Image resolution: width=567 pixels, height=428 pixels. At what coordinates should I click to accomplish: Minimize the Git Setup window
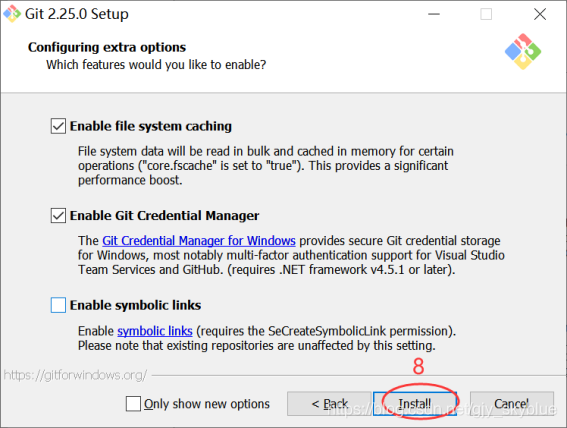coord(434,14)
